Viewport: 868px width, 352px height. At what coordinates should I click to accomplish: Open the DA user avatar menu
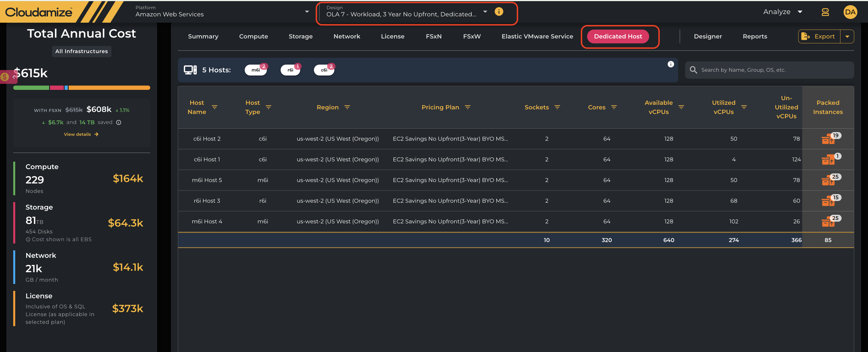pyautogui.click(x=850, y=12)
